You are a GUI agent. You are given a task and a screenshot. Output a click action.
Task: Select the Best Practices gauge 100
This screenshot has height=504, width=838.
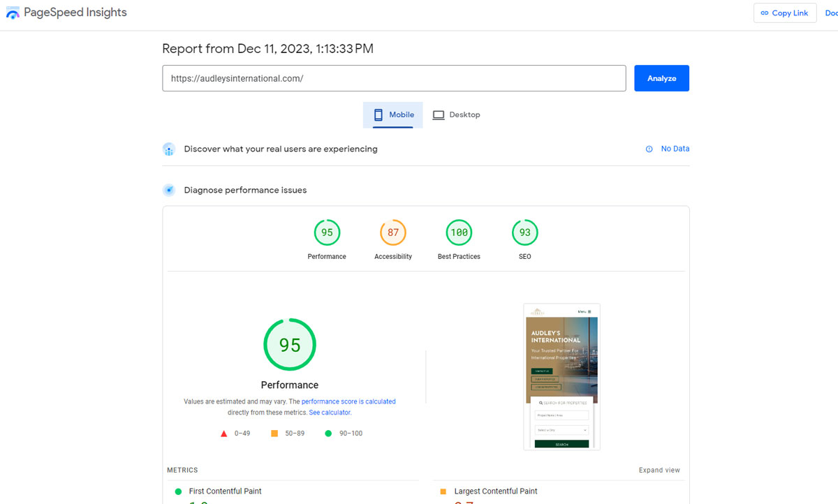(459, 232)
